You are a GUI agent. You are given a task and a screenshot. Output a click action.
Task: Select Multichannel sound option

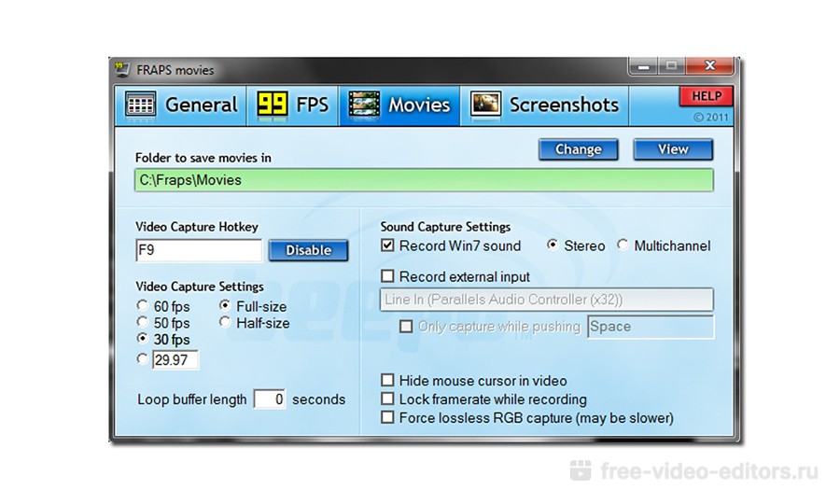pyautogui.click(x=622, y=245)
